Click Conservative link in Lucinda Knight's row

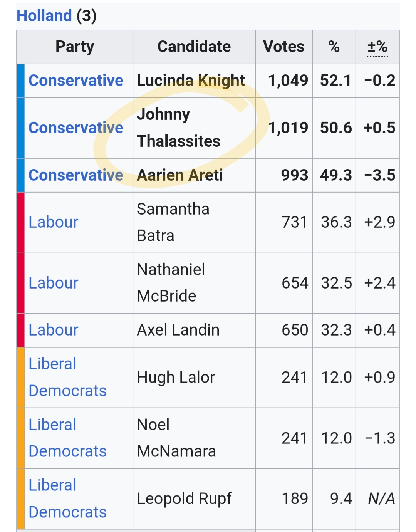pyautogui.click(x=75, y=81)
